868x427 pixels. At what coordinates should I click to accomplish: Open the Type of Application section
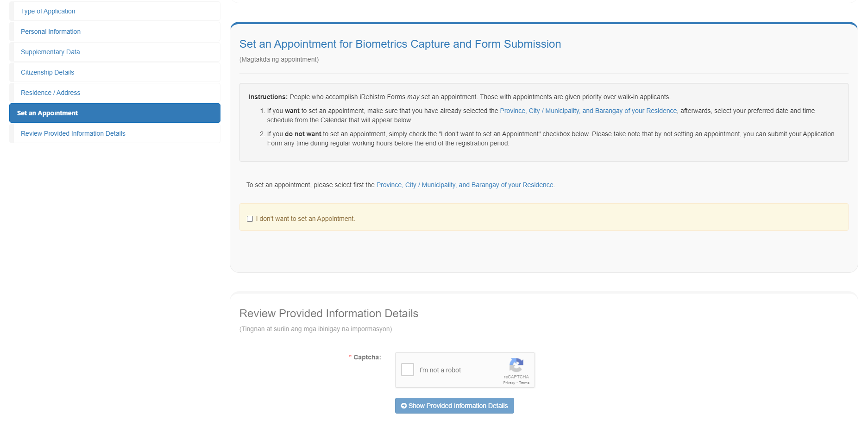48,11
